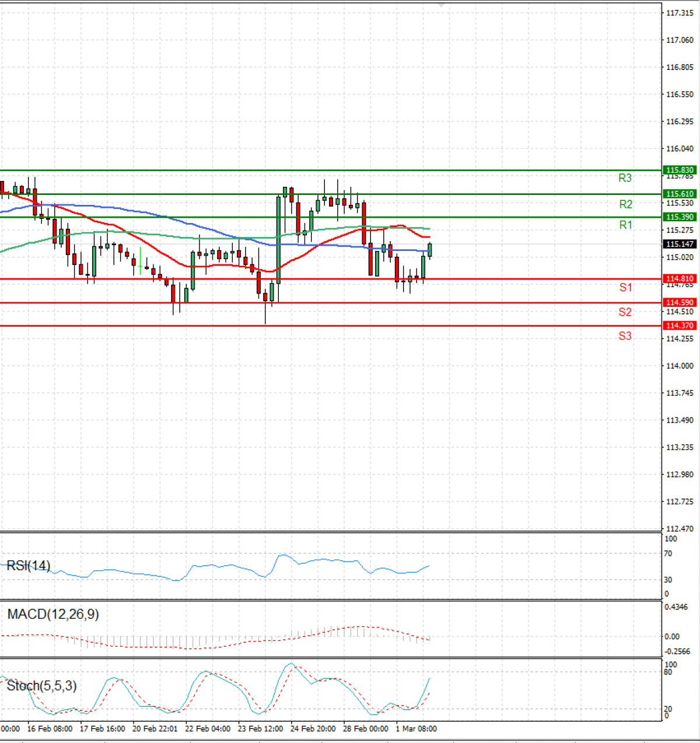This screenshot has height=743, width=700.
Task: Click the RSI(14) indicator label
Action: coord(29,566)
